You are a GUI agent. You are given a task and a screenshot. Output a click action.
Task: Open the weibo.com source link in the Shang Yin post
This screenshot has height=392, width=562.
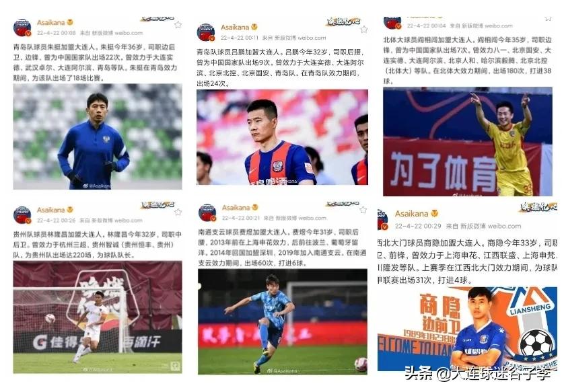[x=504, y=226]
